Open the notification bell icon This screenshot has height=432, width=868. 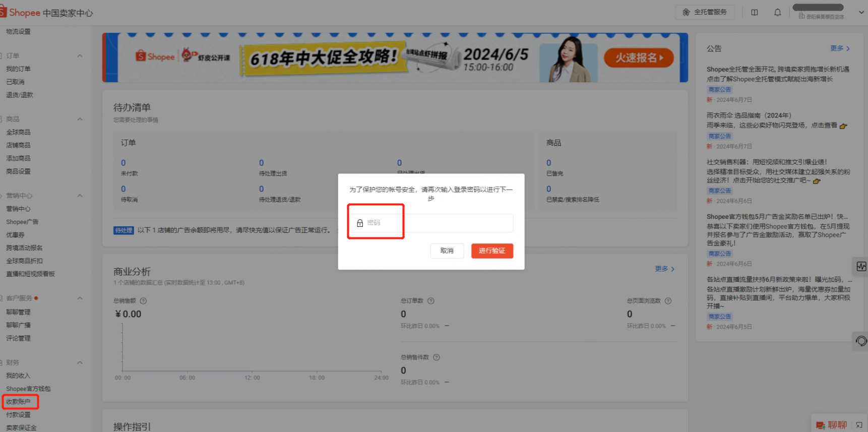pos(778,13)
